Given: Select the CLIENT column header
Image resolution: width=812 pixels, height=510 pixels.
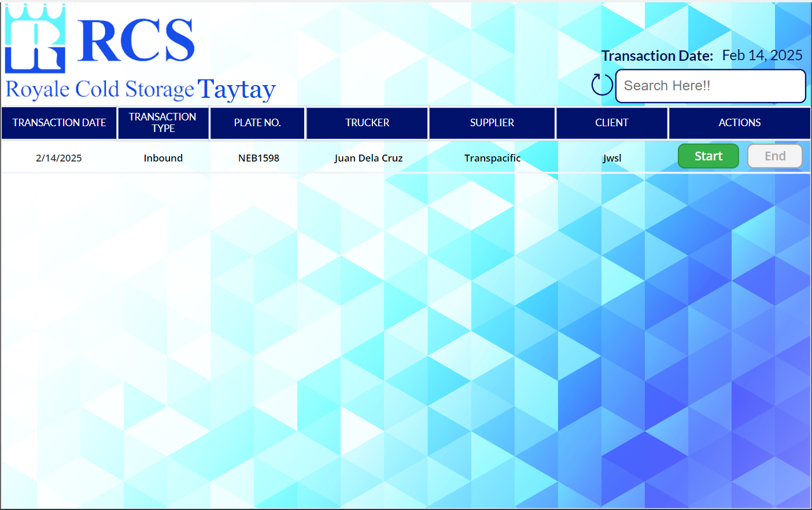Looking at the screenshot, I should (x=612, y=123).
